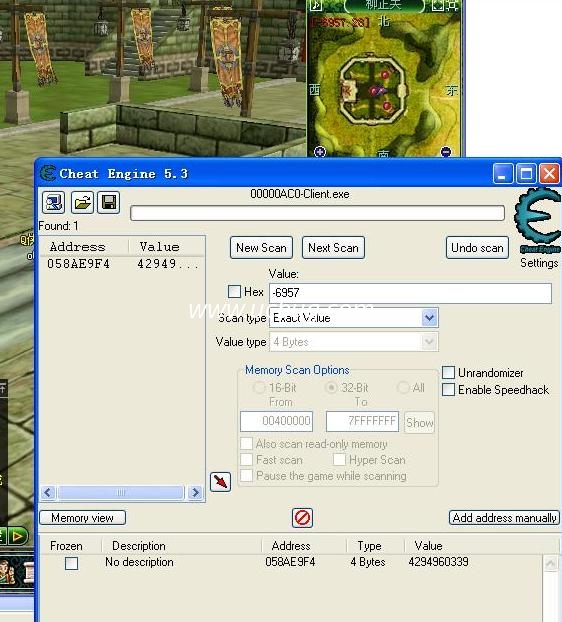Screen dimensions: 562x622
Task: Toggle Also scan read-only memory
Action: (x=246, y=443)
